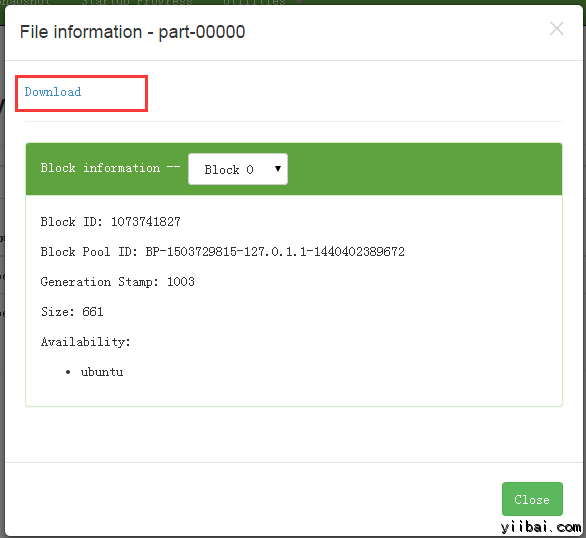Click the Availability label
Screen dimensions: 586x538
[86, 341]
